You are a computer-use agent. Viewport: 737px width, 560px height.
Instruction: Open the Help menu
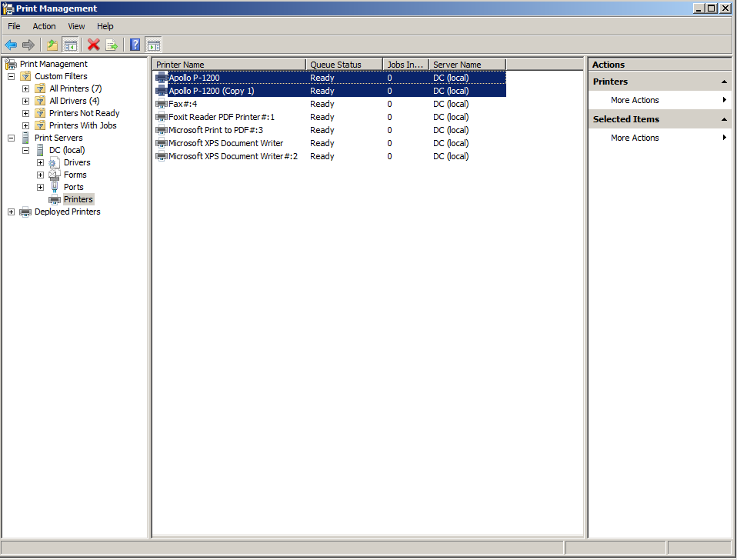[105, 26]
